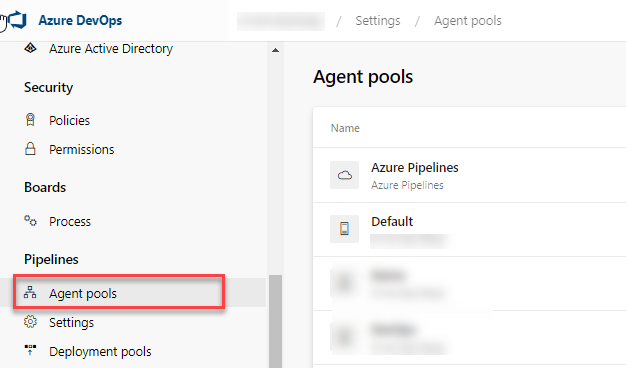
Task: Click the Security section heading
Action: (x=48, y=87)
